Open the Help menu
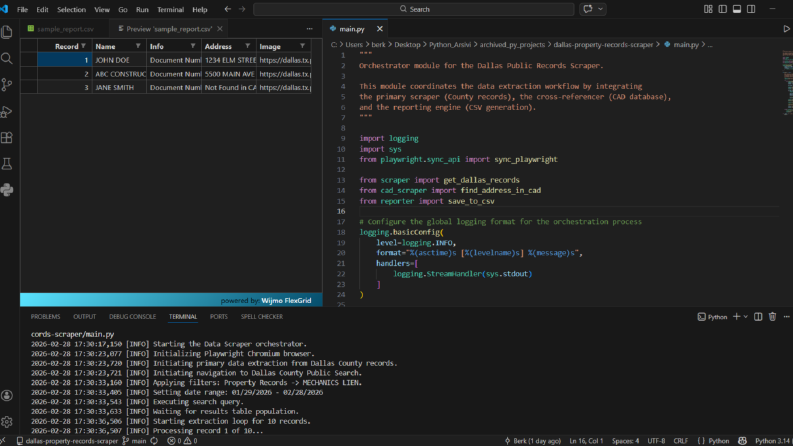 (x=200, y=9)
